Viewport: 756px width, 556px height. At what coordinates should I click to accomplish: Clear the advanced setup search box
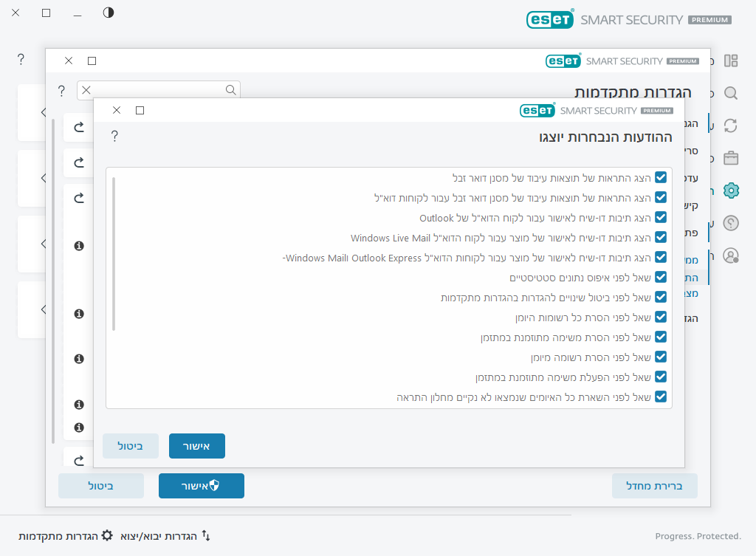pyautogui.click(x=86, y=89)
